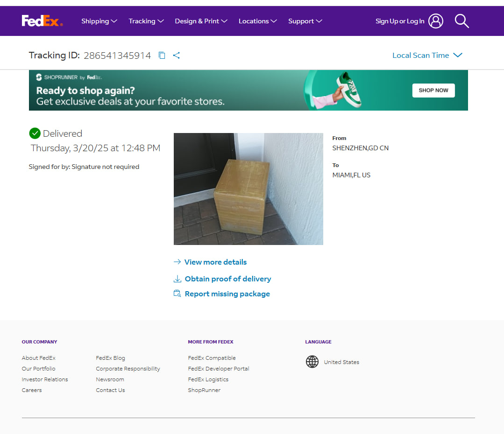The image size is (504, 434).
Task: Open the Locations menu
Action: click(257, 21)
